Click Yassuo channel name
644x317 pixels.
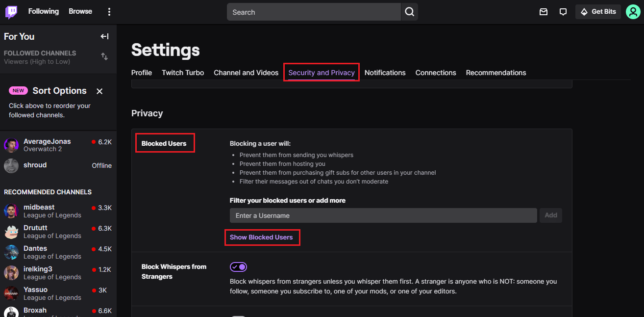point(36,290)
